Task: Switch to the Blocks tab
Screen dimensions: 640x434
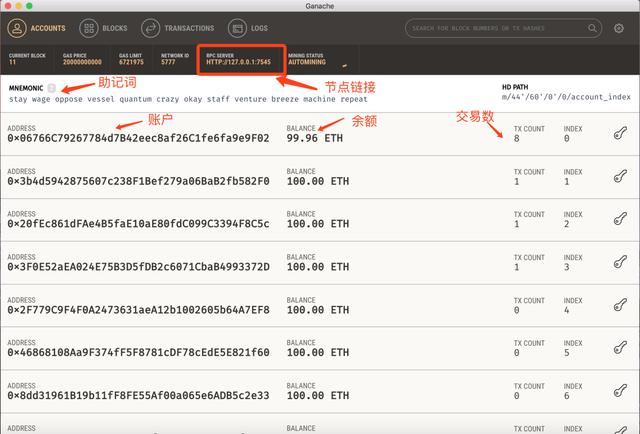Action: pos(103,28)
